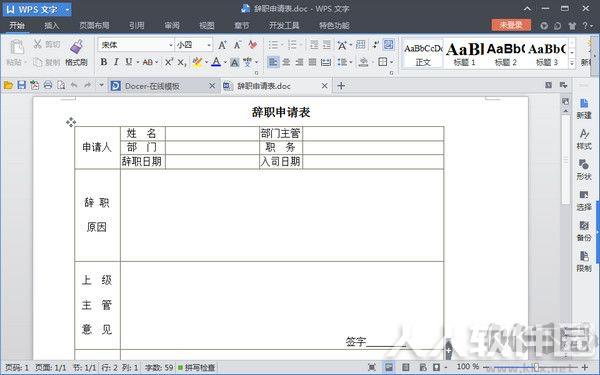
Task: Click the zoom slider handle
Action: click(x=536, y=367)
